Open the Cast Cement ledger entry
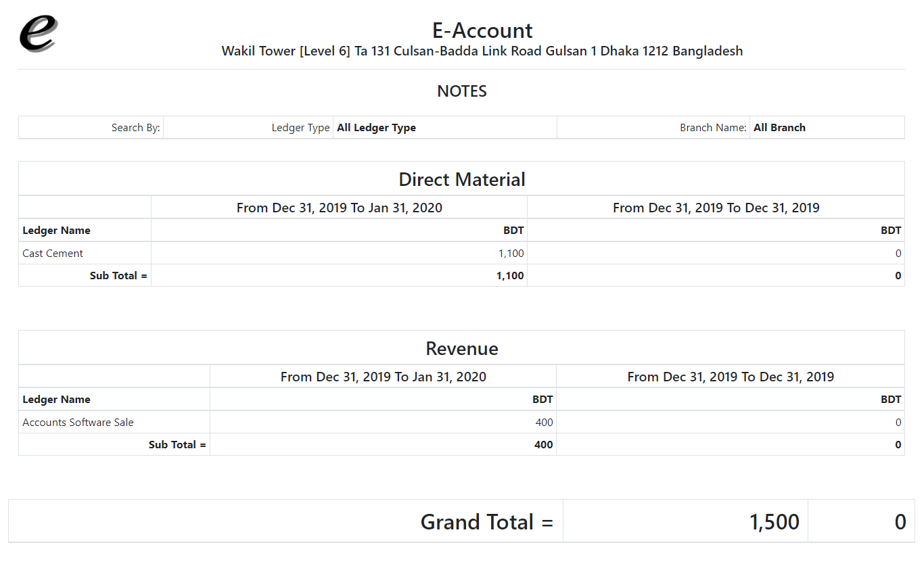Image resolution: width=924 pixels, height=570 pixels. 53,254
